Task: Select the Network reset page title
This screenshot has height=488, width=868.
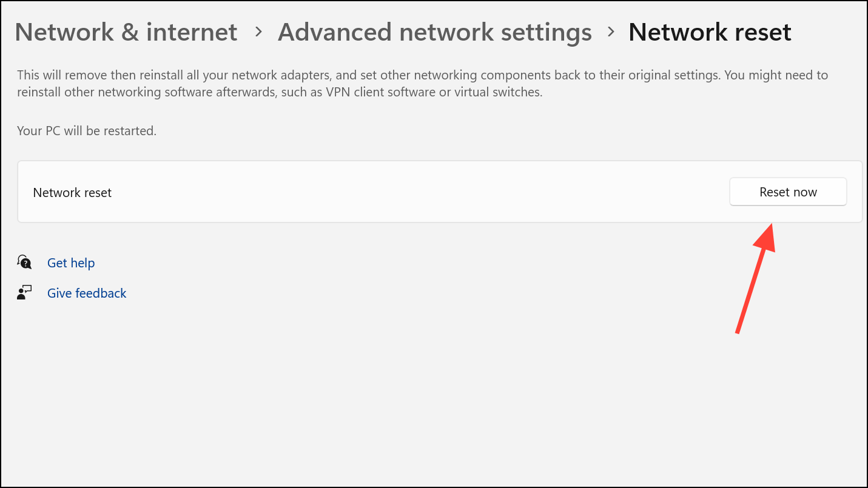Action: [710, 32]
